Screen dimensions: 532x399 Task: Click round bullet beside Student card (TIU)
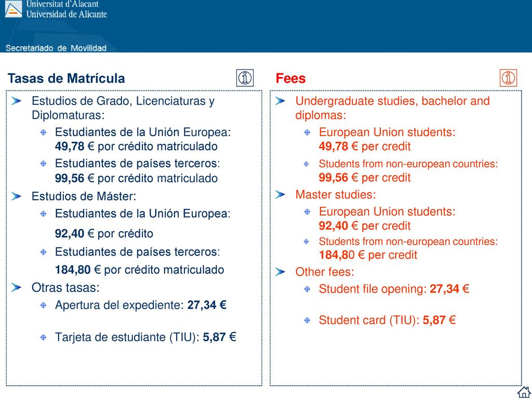pos(307,320)
